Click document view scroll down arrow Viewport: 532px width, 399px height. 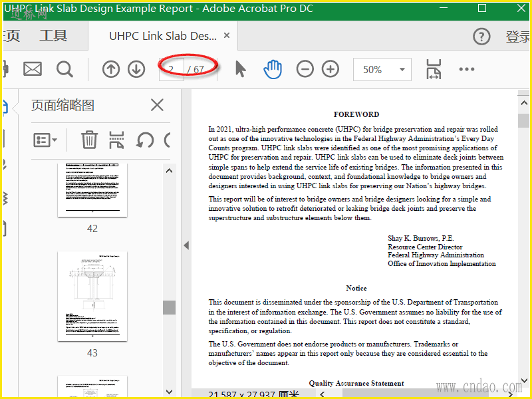(524, 380)
